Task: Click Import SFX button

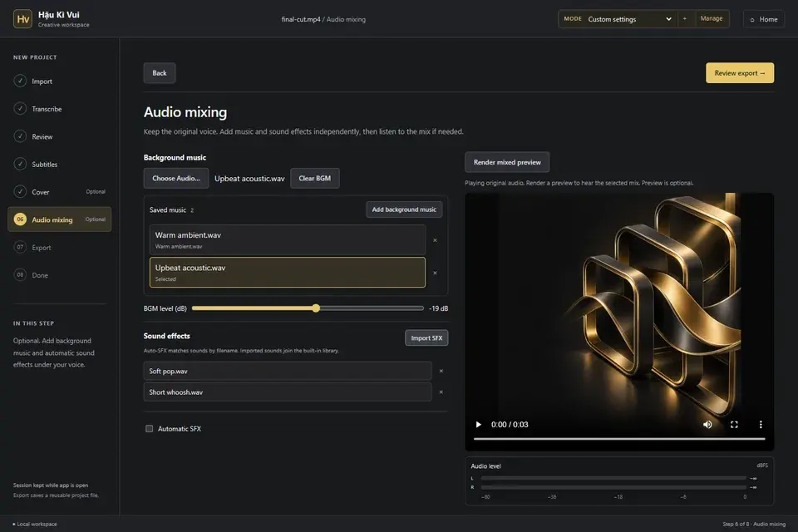Action: [426, 337]
